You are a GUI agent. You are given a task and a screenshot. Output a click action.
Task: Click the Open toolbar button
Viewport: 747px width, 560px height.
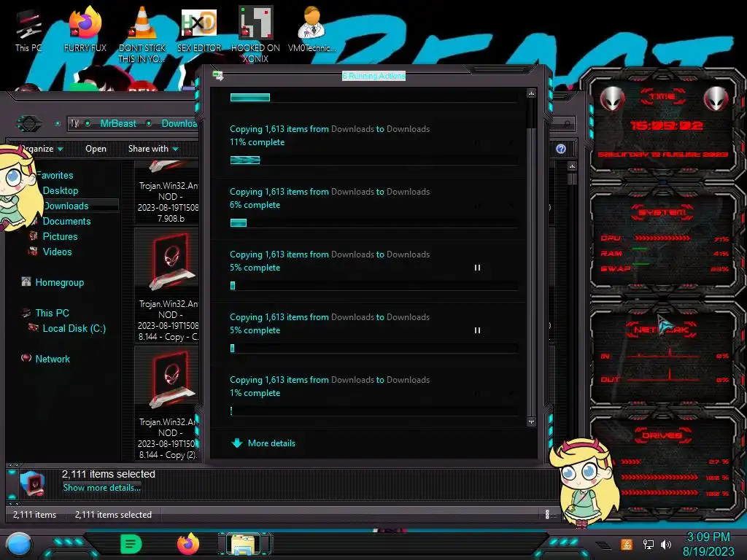tap(96, 149)
